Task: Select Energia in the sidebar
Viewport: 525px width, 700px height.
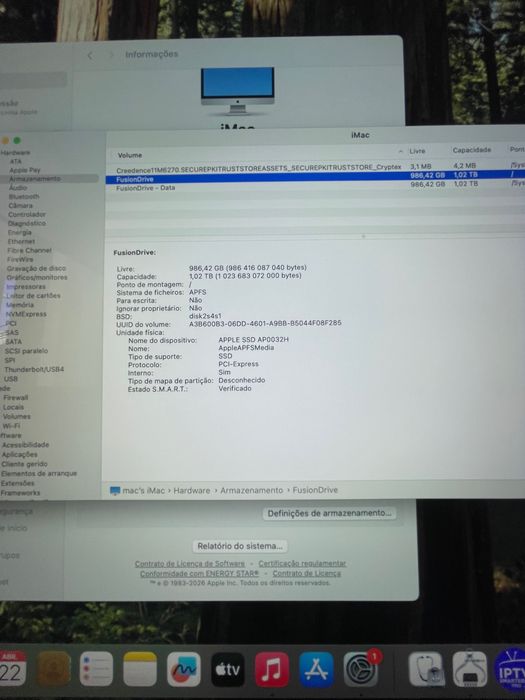Action: click(20, 232)
